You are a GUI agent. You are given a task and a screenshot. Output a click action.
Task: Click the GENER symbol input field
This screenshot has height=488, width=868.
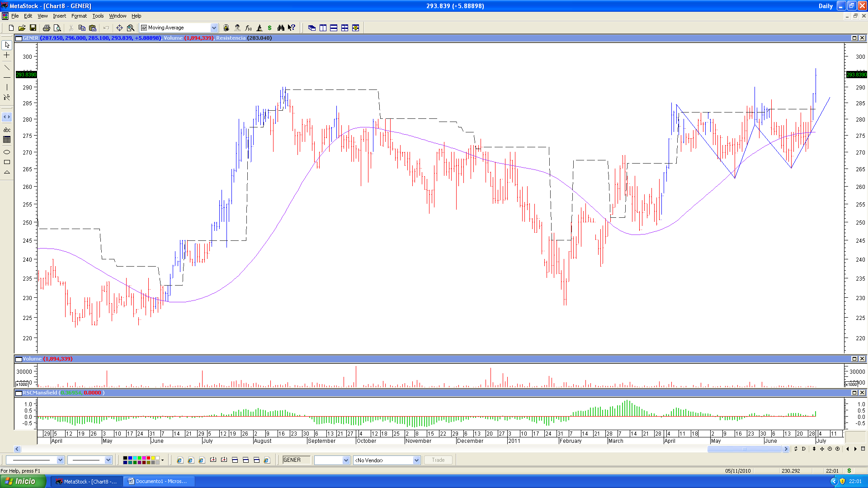point(297,460)
